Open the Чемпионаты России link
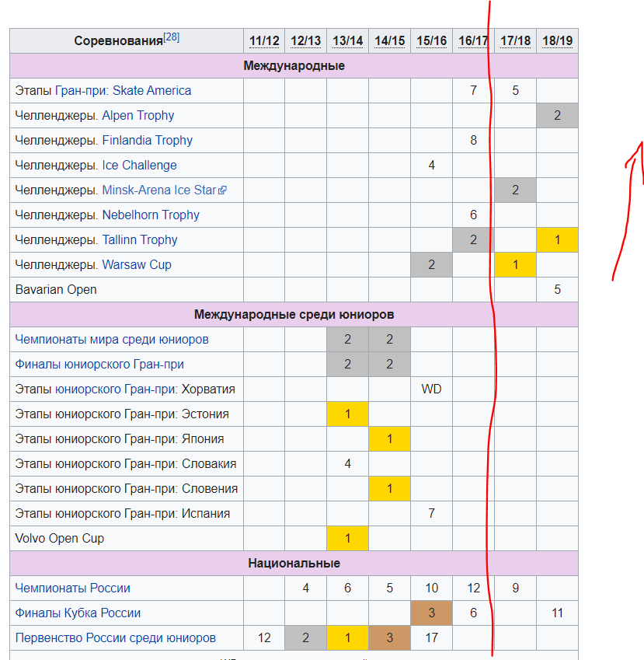Image resolution: width=644 pixels, height=660 pixels. point(73,588)
